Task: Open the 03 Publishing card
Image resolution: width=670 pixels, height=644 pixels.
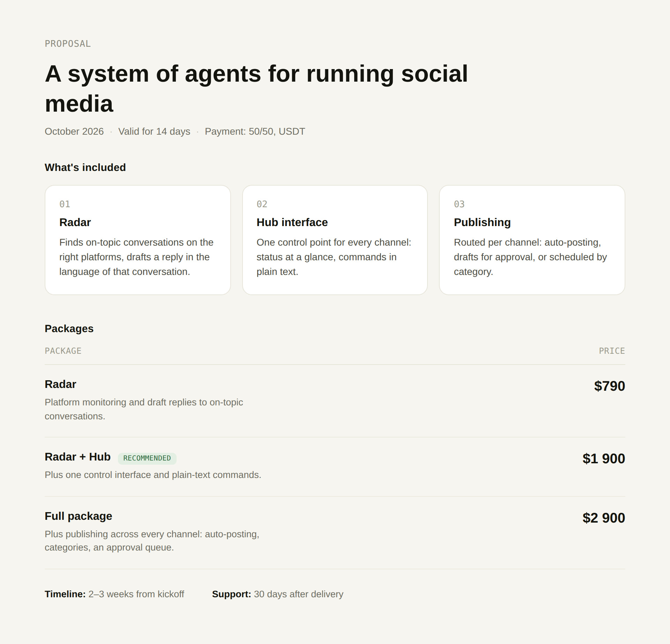Action: point(532,240)
